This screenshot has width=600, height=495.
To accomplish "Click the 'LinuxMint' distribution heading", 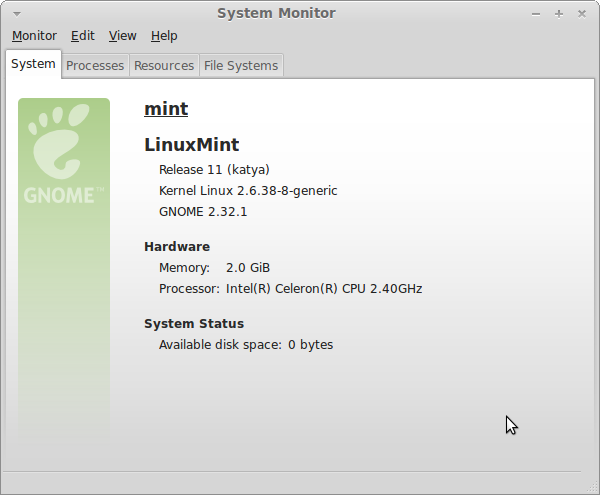I will point(192,145).
